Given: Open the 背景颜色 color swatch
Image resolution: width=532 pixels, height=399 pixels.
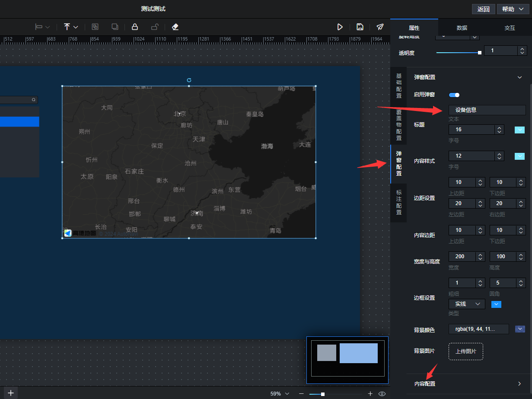Looking at the screenshot, I should 520,329.
